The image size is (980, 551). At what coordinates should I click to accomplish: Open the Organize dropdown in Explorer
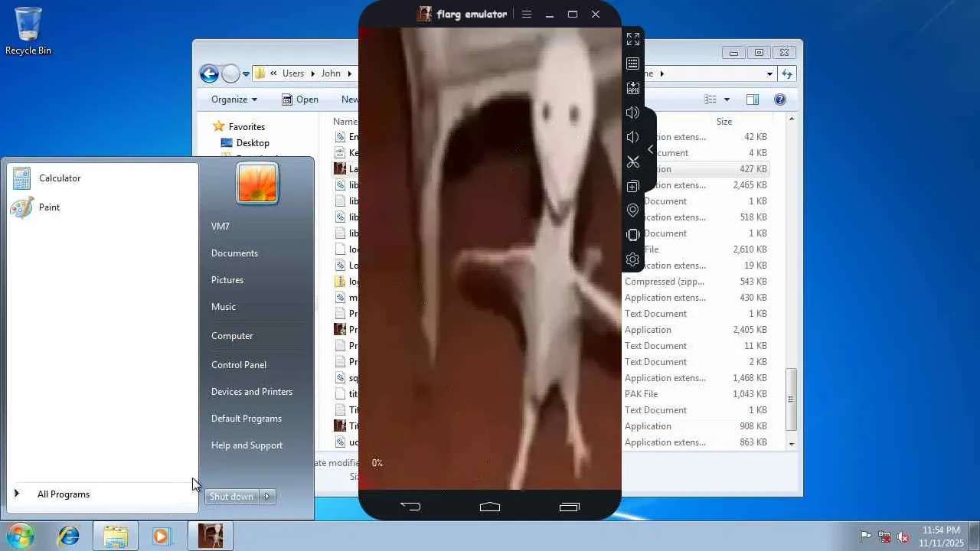[234, 99]
